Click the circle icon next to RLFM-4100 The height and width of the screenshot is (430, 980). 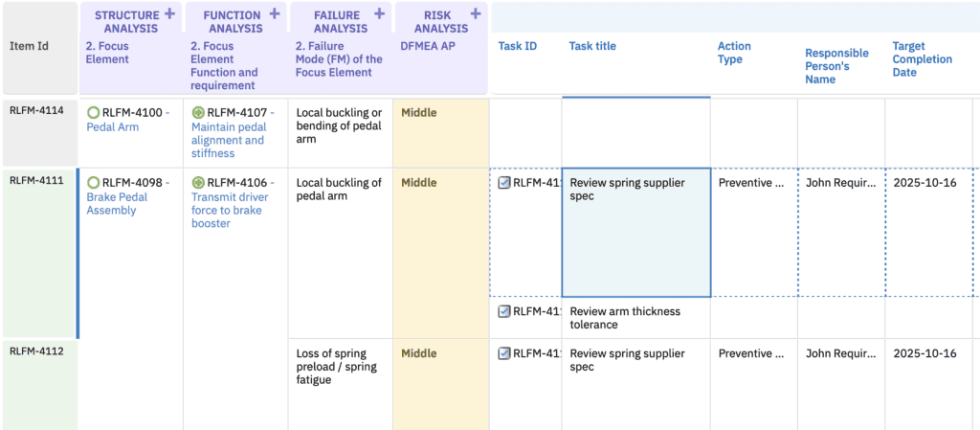click(x=93, y=113)
